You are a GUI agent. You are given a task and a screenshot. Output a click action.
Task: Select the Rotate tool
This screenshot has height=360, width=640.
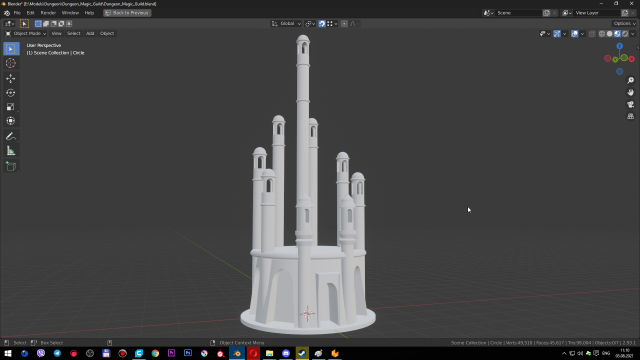[x=11, y=93]
